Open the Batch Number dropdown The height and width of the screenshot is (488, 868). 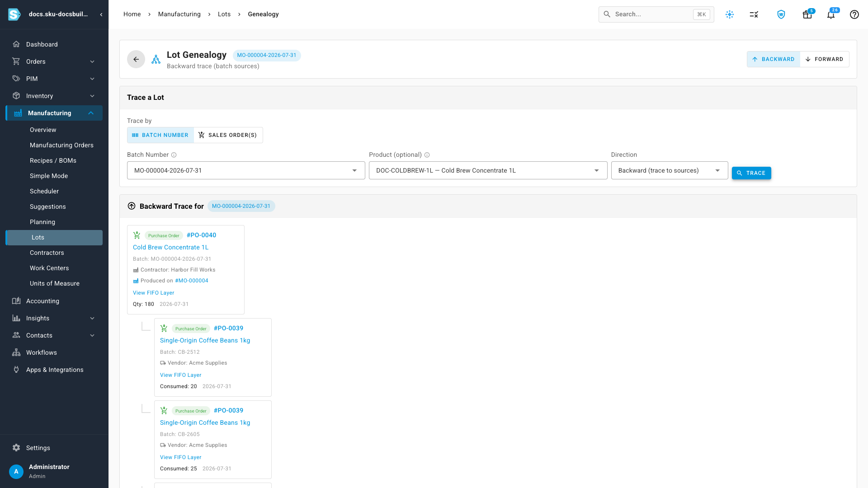(246, 170)
